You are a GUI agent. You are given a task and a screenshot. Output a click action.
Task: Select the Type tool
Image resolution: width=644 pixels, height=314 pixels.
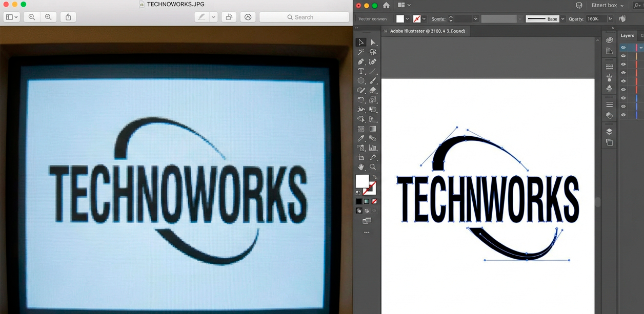coord(361,71)
